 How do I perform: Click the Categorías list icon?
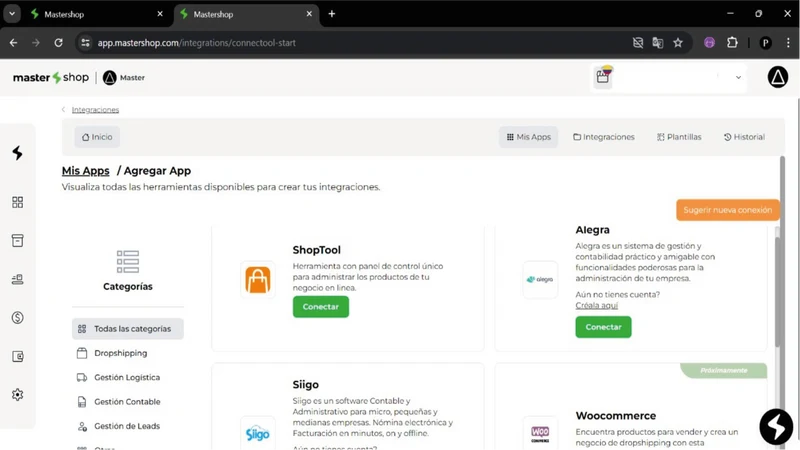pos(128,261)
